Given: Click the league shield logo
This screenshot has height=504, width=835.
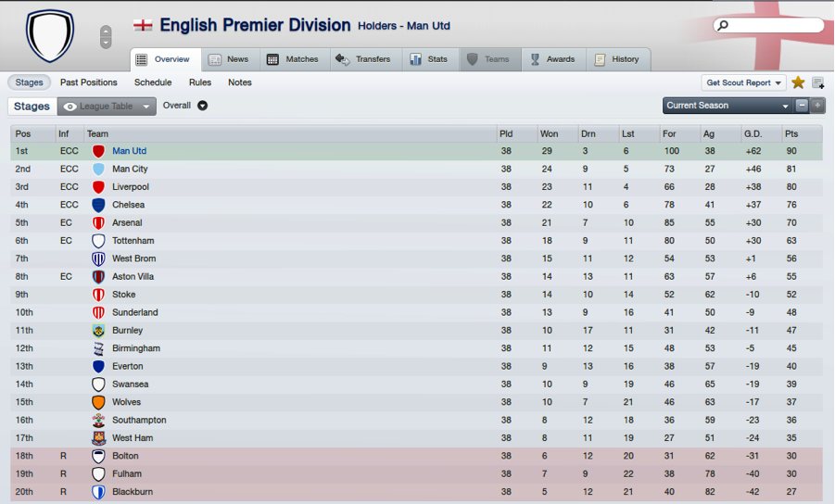Looking at the screenshot, I should pyautogui.click(x=50, y=37).
